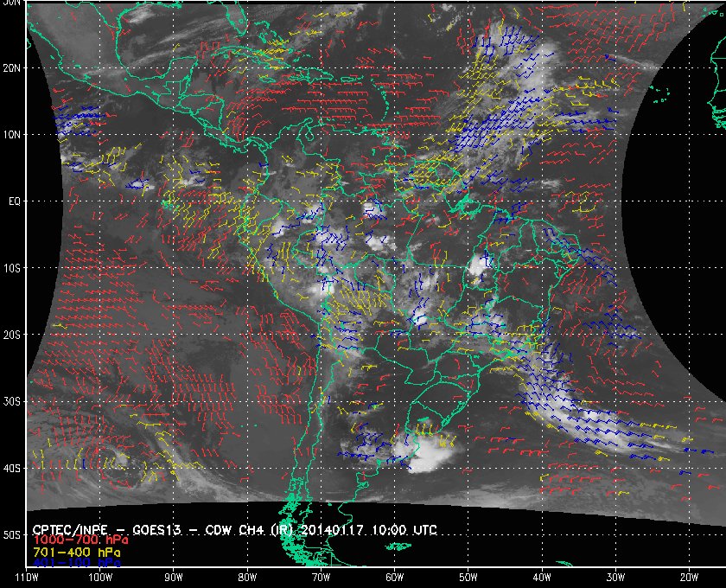Click the 50S latitude axis label
This screenshot has height=588, width=726.
[12, 535]
